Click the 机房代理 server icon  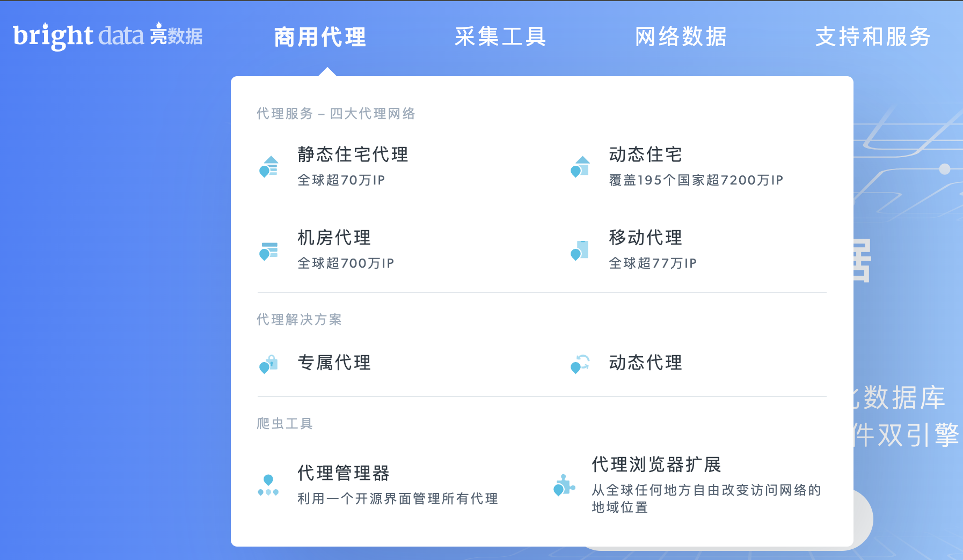click(x=268, y=251)
